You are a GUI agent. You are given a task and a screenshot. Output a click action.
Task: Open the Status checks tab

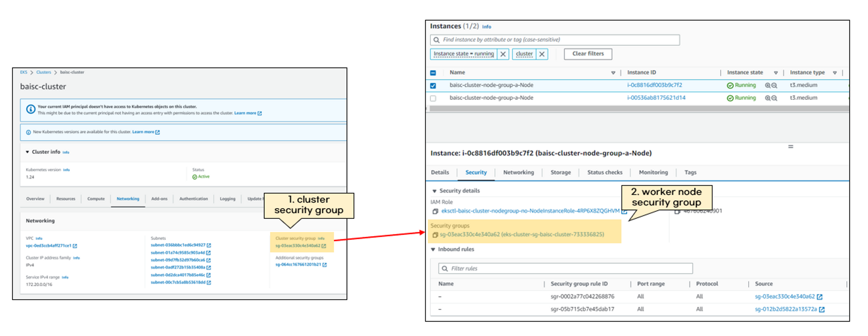tap(605, 173)
